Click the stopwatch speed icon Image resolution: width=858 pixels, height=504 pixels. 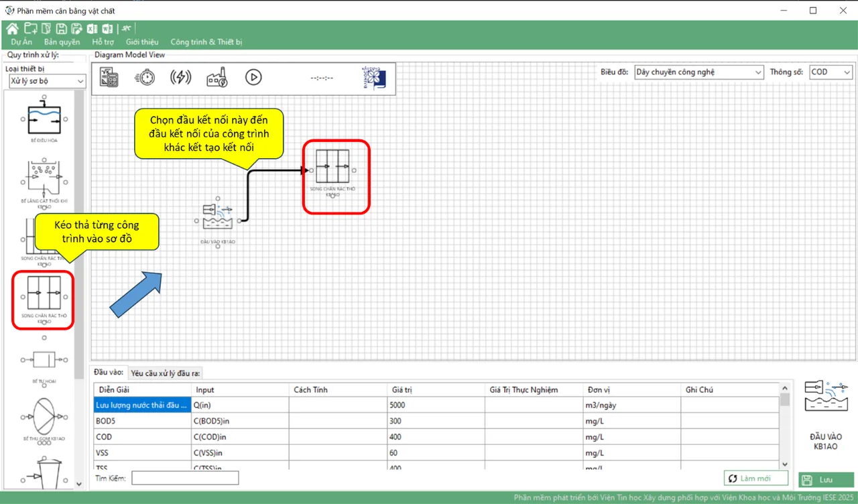(144, 77)
